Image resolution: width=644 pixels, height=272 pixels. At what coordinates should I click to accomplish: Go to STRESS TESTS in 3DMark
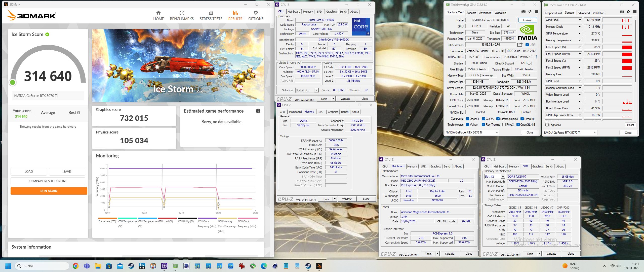pyautogui.click(x=211, y=16)
